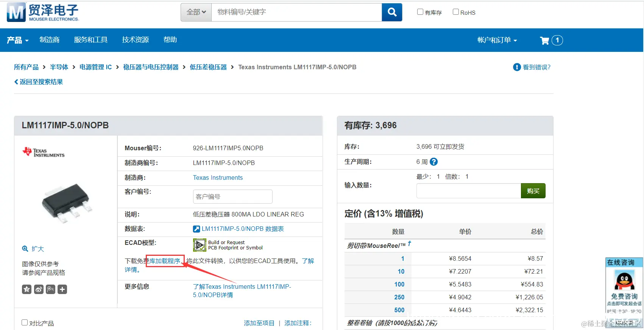644x330 pixels.
Task: Click 返回至搜索结果 back link
Action: coord(39,82)
